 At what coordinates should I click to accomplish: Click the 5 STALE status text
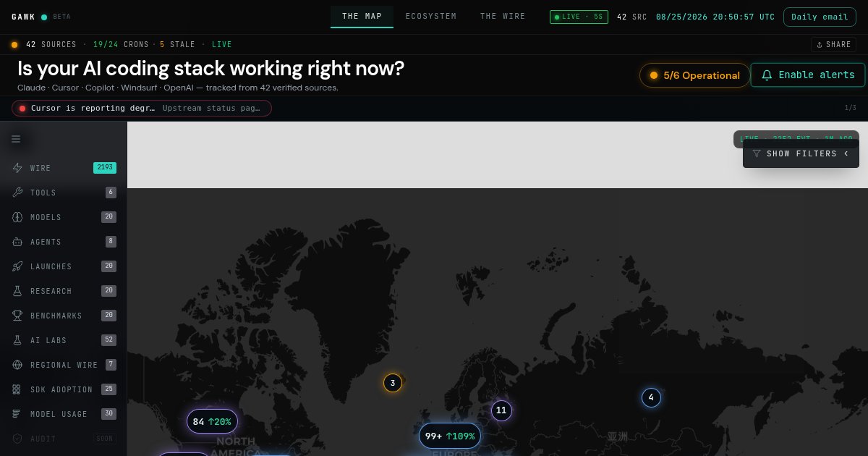pyautogui.click(x=178, y=45)
